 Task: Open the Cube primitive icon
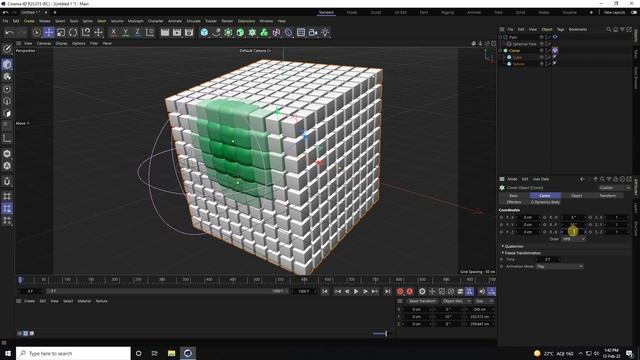(x=204, y=32)
